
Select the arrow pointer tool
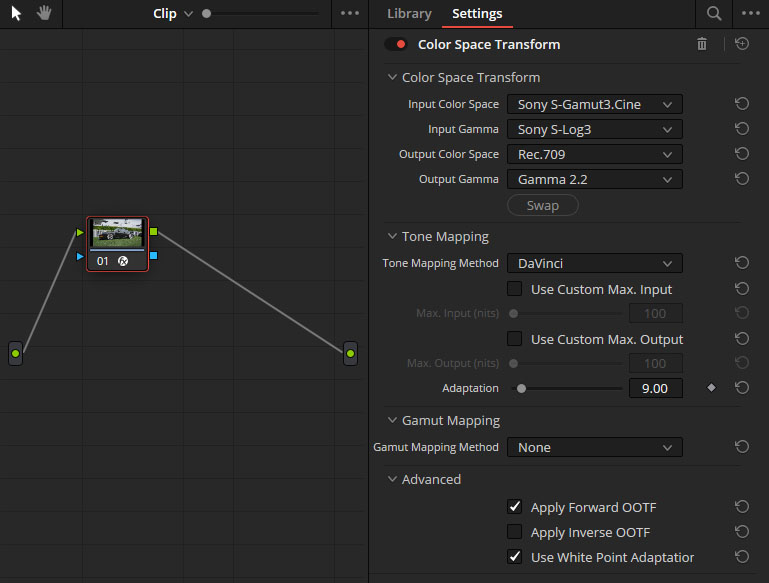tap(16, 14)
